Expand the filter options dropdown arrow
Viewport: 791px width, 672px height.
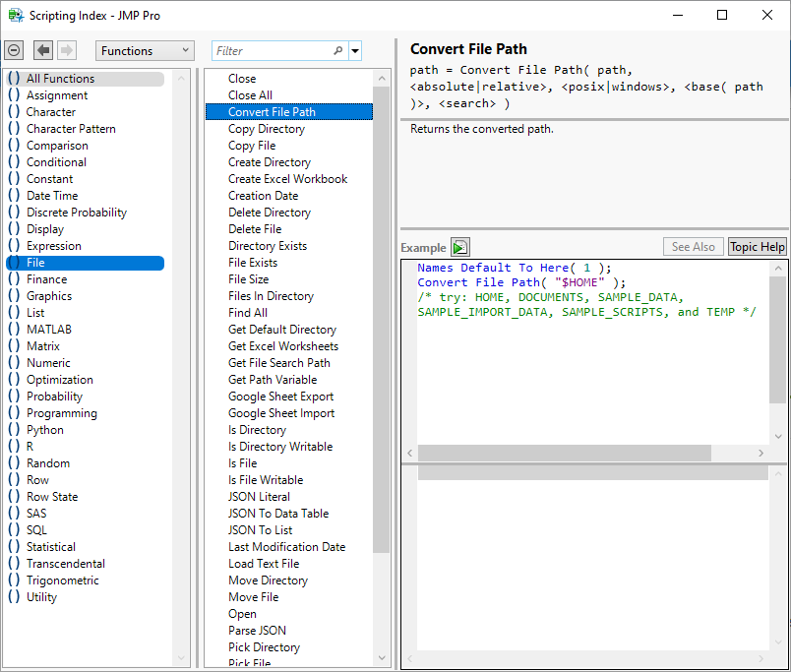(x=355, y=51)
